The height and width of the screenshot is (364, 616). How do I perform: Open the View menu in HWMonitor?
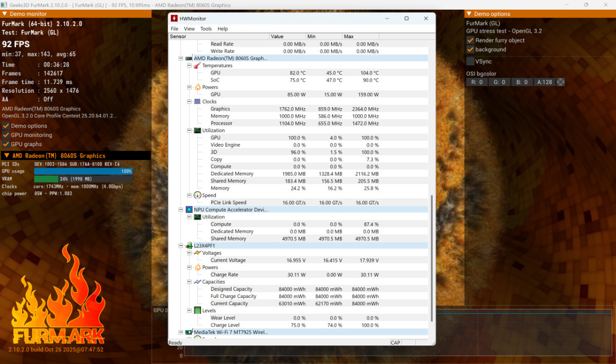(x=189, y=29)
